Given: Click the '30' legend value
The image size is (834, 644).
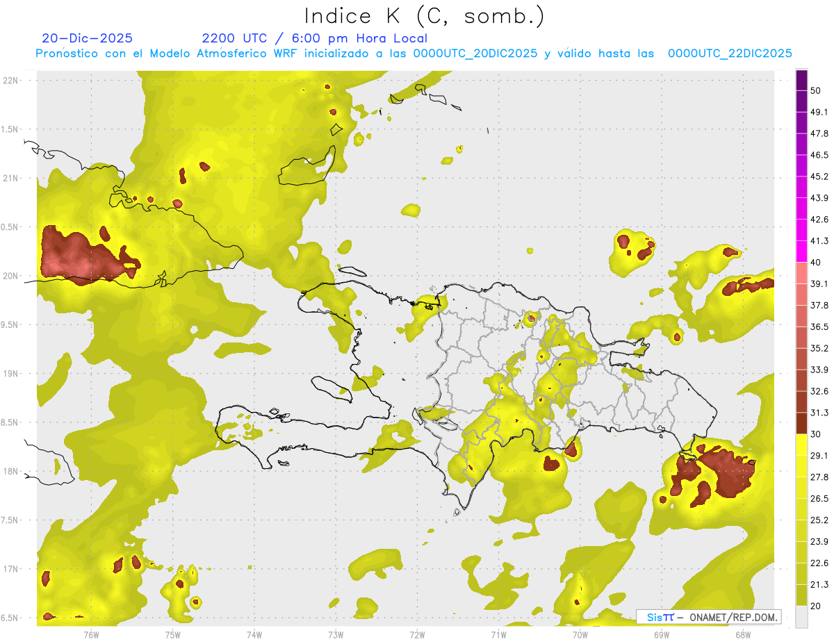Looking at the screenshot, I should point(816,434).
